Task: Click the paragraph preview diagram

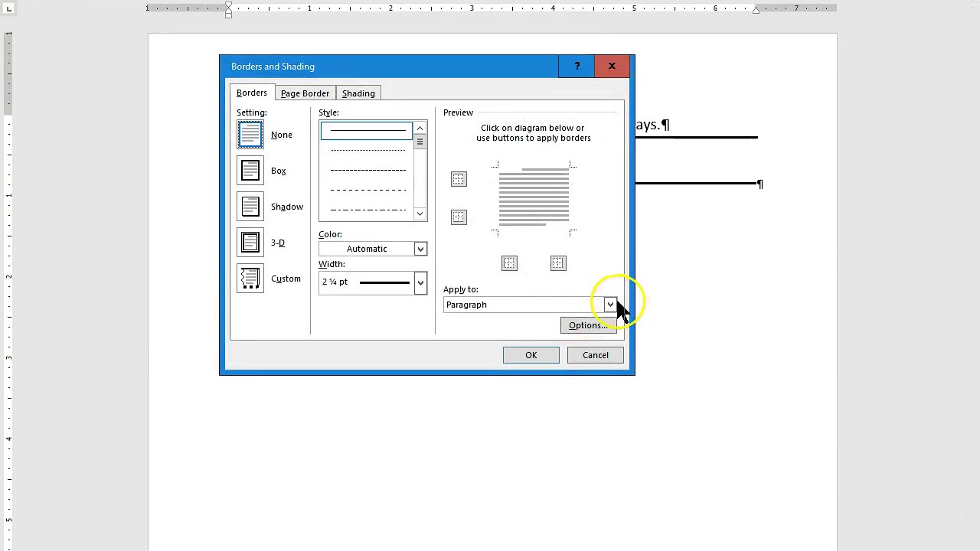Action: 534,198
